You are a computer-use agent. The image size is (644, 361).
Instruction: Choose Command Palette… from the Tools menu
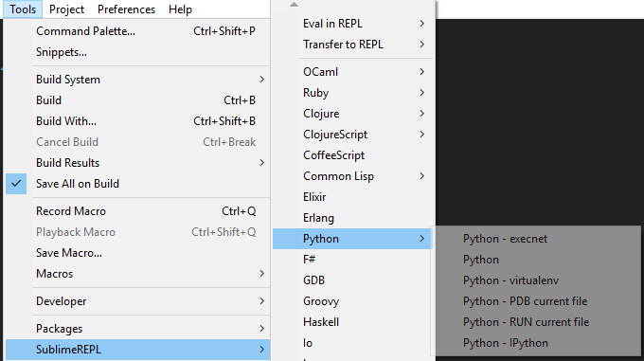point(137,31)
